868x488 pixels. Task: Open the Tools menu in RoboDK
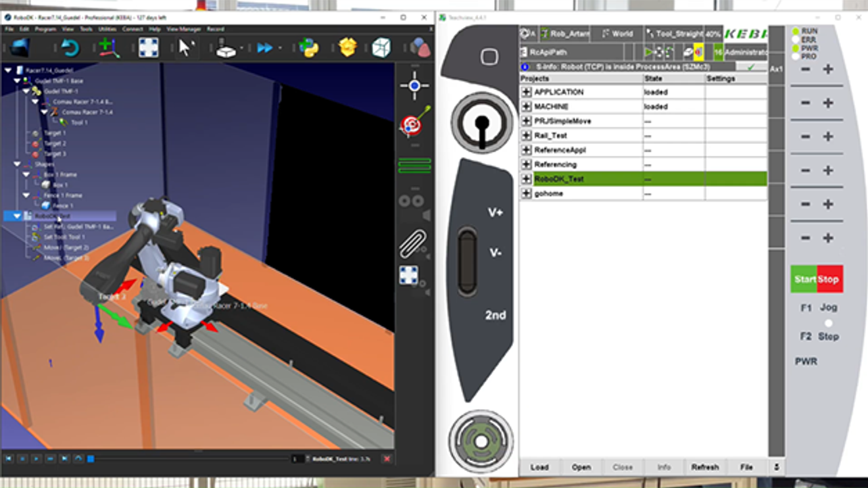tap(86, 29)
